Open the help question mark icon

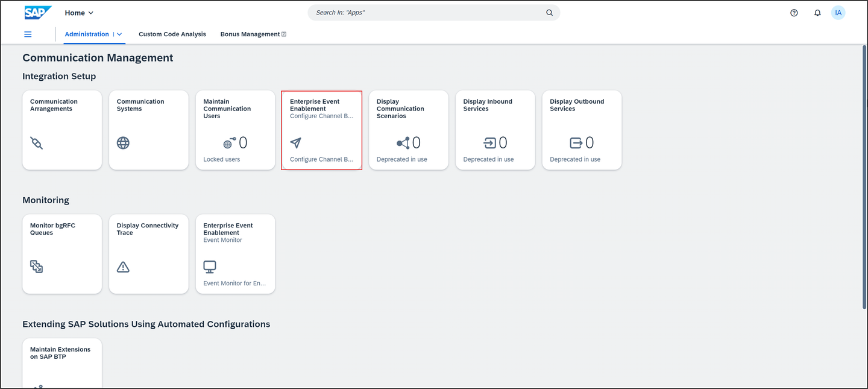tap(794, 13)
